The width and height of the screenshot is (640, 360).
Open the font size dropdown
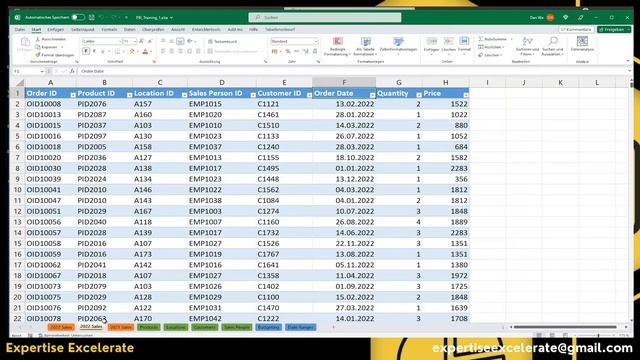coord(135,41)
